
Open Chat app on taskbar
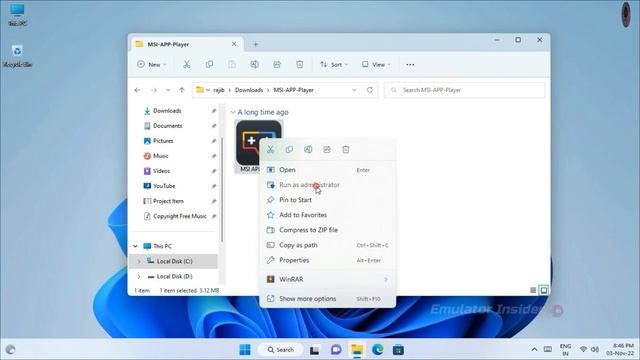pos(336,350)
